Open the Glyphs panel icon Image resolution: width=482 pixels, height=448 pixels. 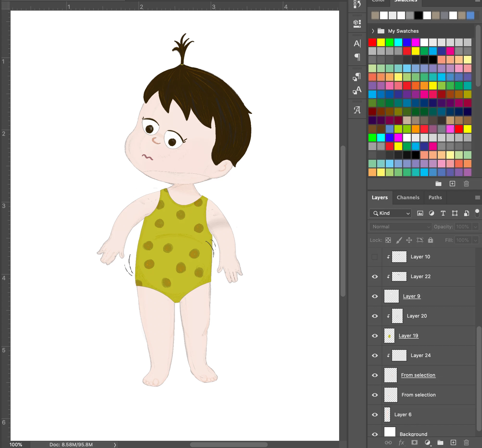[x=357, y=110]
